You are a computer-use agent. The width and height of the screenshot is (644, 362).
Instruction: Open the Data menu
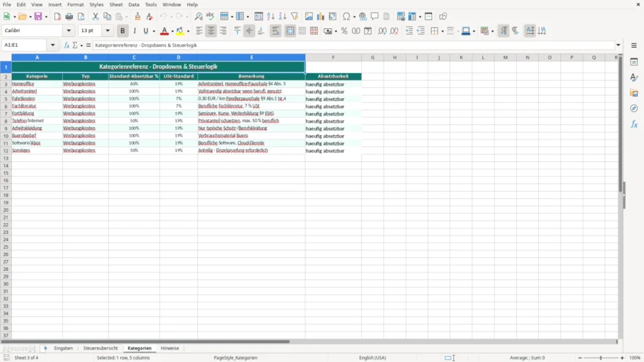[x=133, y=4]
